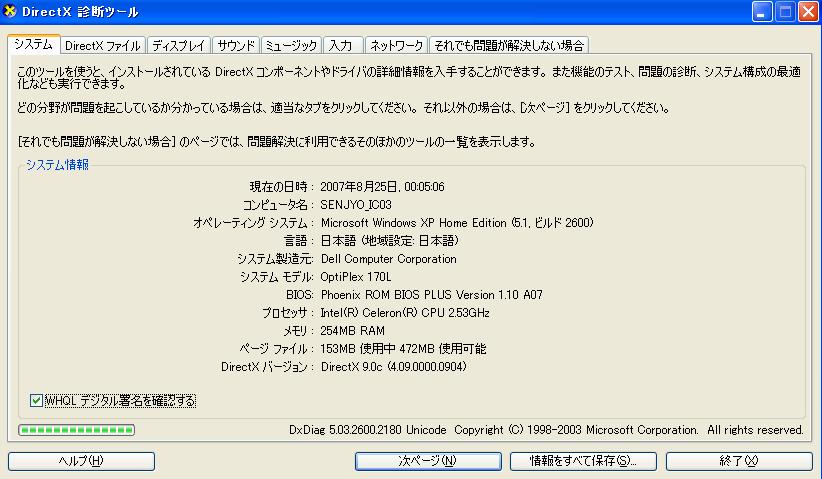Screen dimensions: 822x479
Task: Open the ネットワーク tab
Action: pos(396,46)
